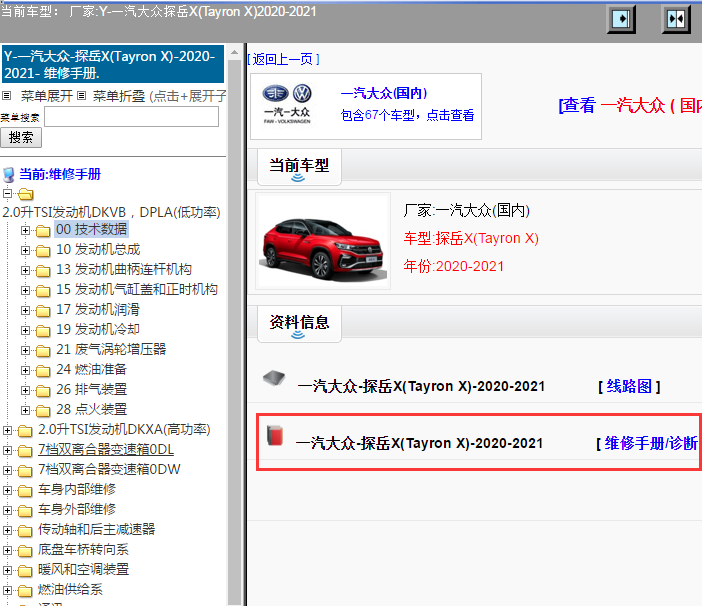702x606 pixels.
Task: Click folder icon for 2.0升TSI发动机DKXA(高功率)
Action: pos(25,431)
